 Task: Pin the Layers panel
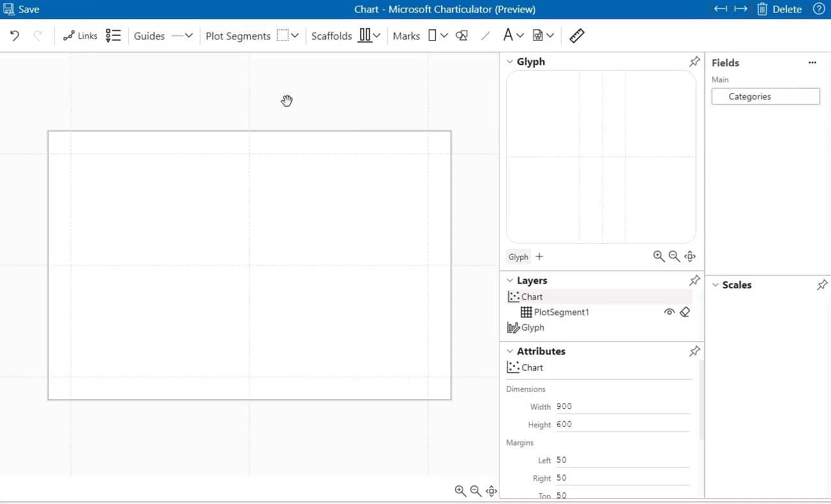point(694,281)
